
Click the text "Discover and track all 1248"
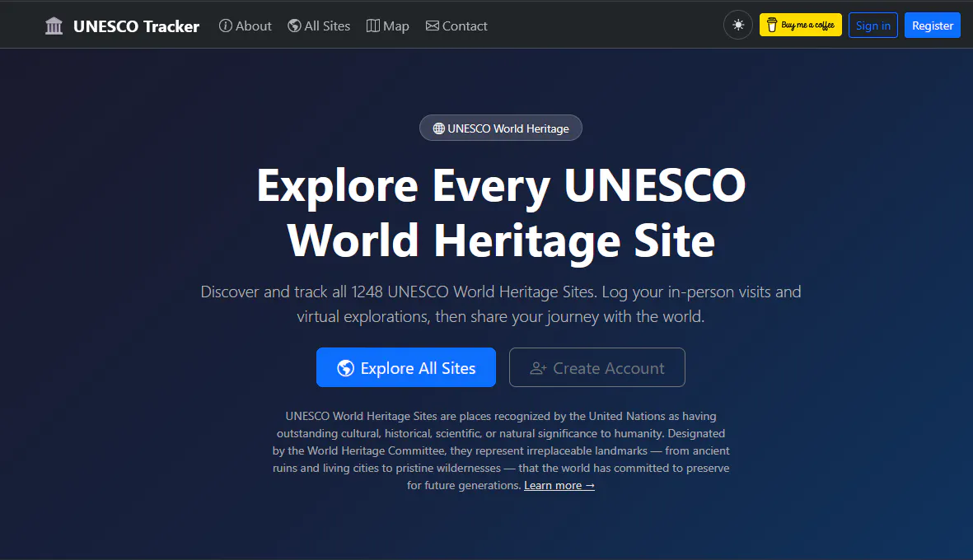[292, 292]
